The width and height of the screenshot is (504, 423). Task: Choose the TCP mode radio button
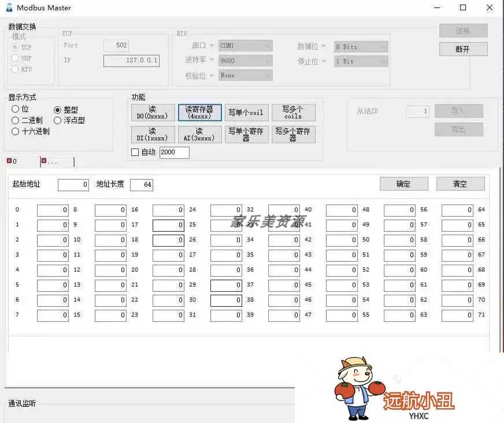[15, 47]
